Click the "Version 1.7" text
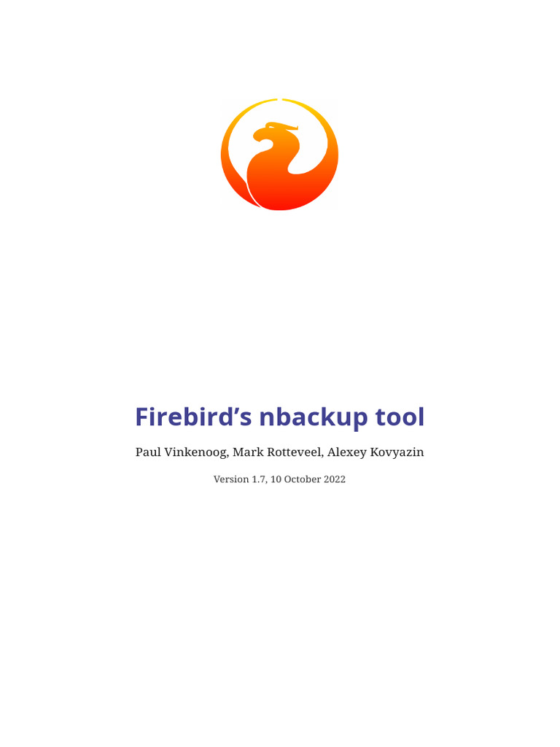Image resolution: width=560 pixels, height=747 pixels. pos(239,479)
